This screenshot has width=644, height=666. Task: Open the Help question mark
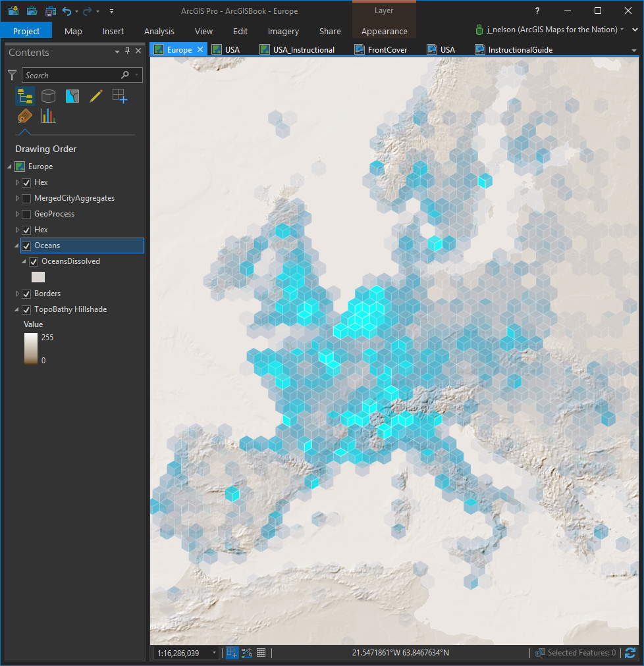(x=537, y=11)
